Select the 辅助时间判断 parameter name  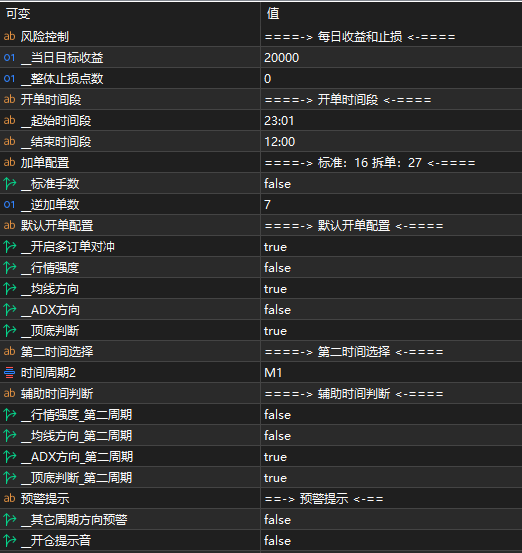pyautogui.click(x=57, y=394)
